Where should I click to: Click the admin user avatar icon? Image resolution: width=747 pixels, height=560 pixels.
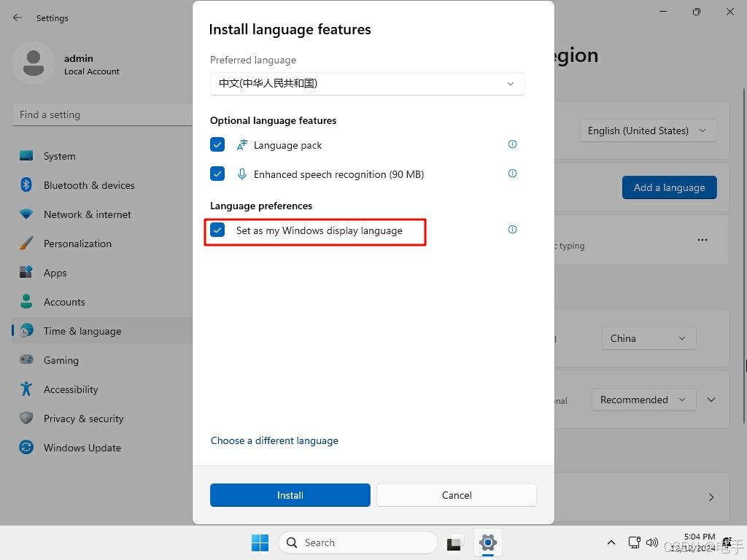34,63
